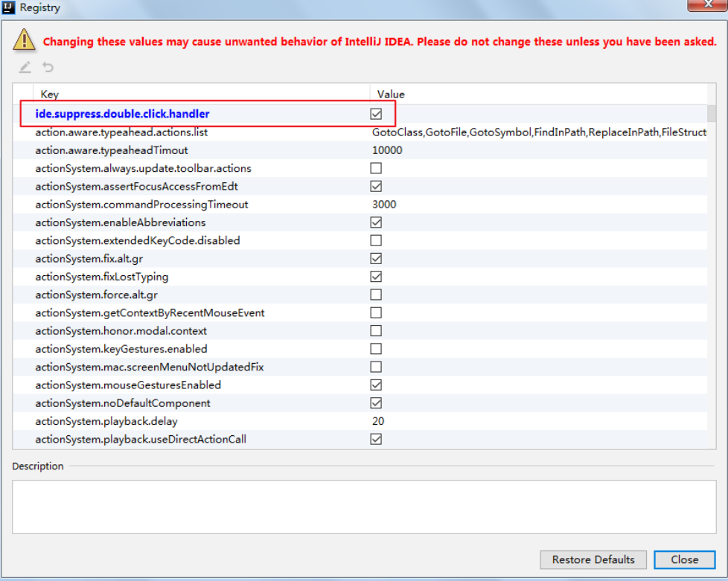The height and width of the screenshot is (581, 728).
Task: Click the table vertical scrollbar thumb
Action: [712, 113]
